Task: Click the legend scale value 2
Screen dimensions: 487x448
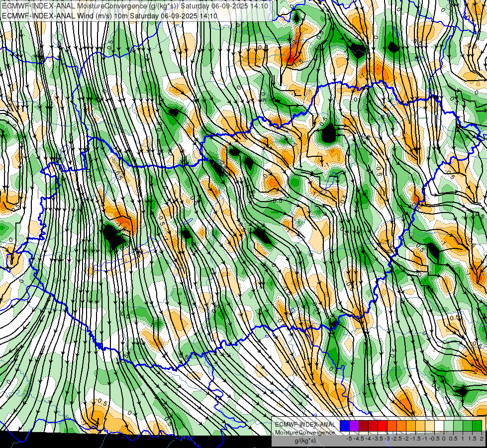Action: [x=482, y=439]
